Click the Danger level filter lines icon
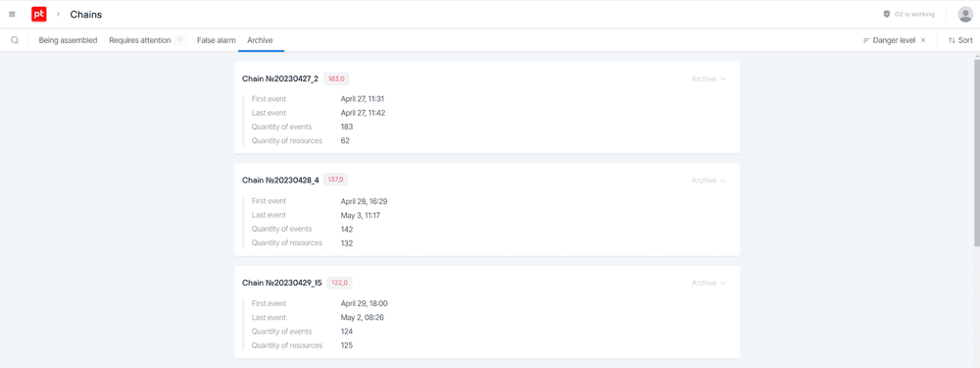The width and height of the screenshot is (980, 368). pos(866,40)
